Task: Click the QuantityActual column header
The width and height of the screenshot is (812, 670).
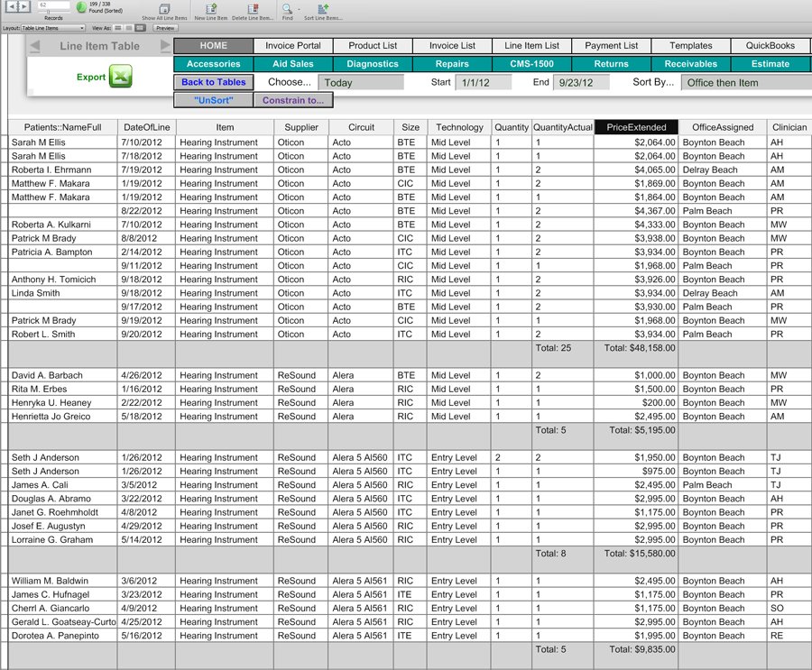Action: tap(563, 127)
